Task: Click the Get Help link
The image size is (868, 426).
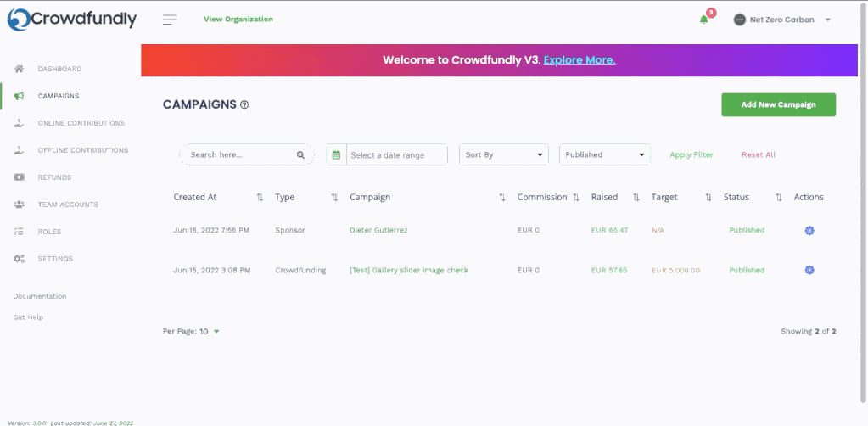Action: [x=28, y=317]
